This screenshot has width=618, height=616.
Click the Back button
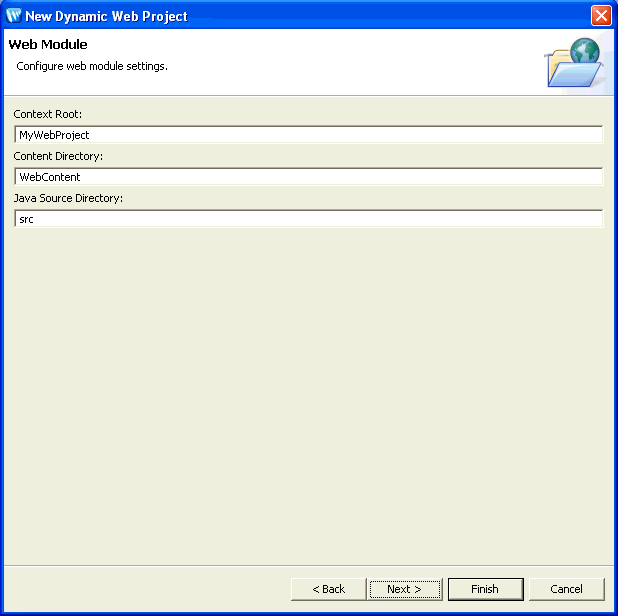328,589
